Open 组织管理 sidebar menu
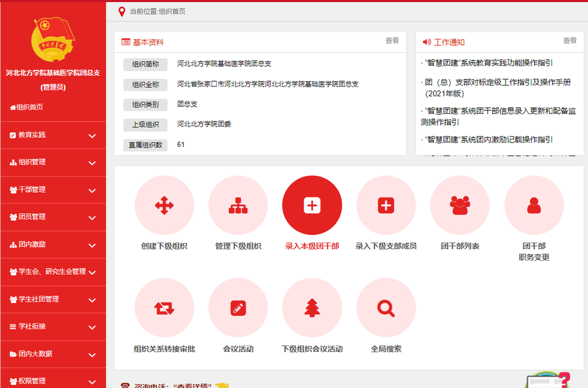This screenshot has height=388, width=588. 53,162
